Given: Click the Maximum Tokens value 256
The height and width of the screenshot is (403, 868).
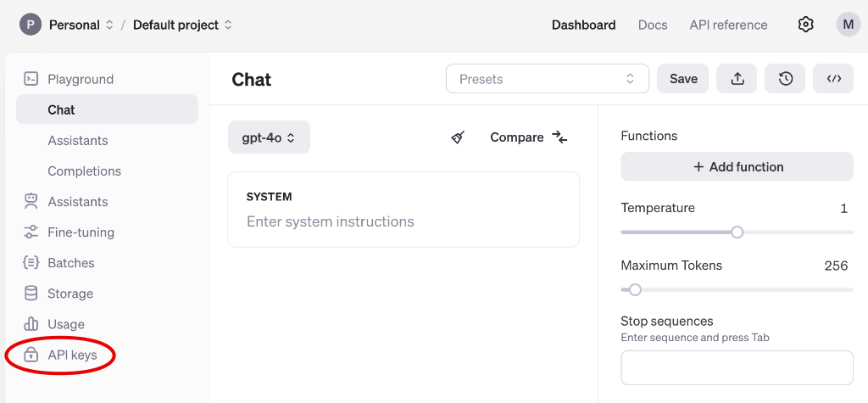Looking at the screenshot, I should tap(836, 266).
